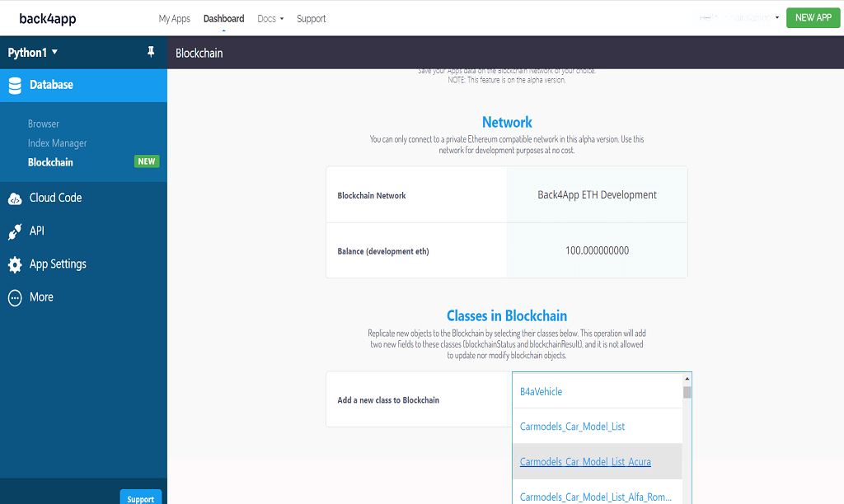This screenshot has width=844, height=504.
Task: Pin the sidebar with the pushpin icon
Action: (x=151, y=52)
